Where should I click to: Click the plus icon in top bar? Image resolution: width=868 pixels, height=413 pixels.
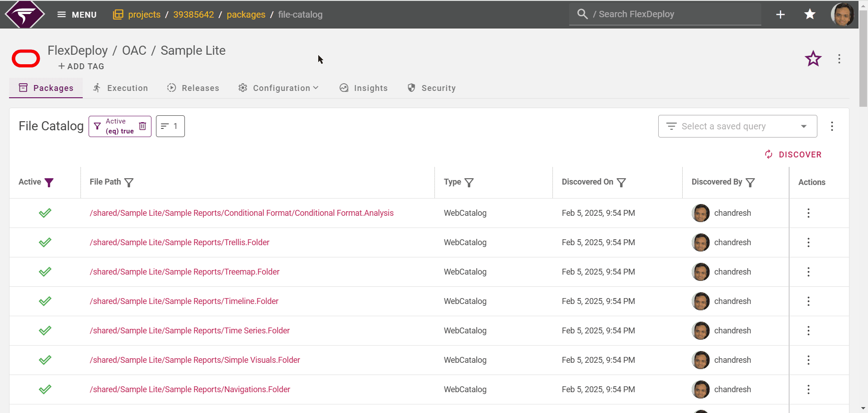[780, 14]
